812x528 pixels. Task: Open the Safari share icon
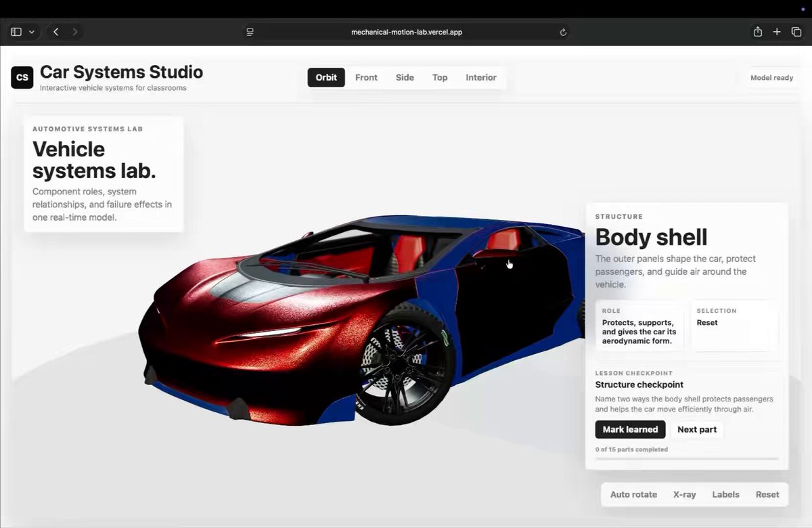tap(758, 32)
